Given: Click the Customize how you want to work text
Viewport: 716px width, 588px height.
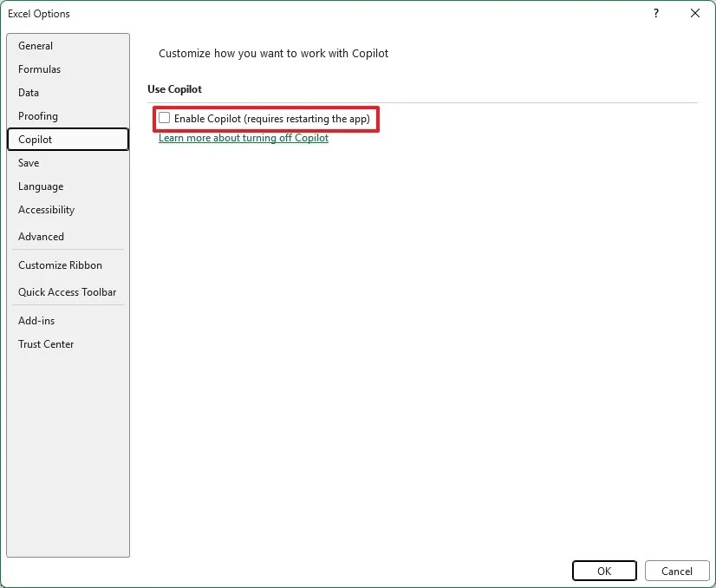Looking at the screenshot, I should 274,54.
